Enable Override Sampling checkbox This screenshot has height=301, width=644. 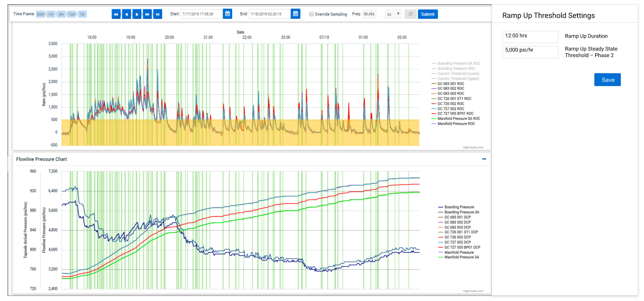coord(311,14)
